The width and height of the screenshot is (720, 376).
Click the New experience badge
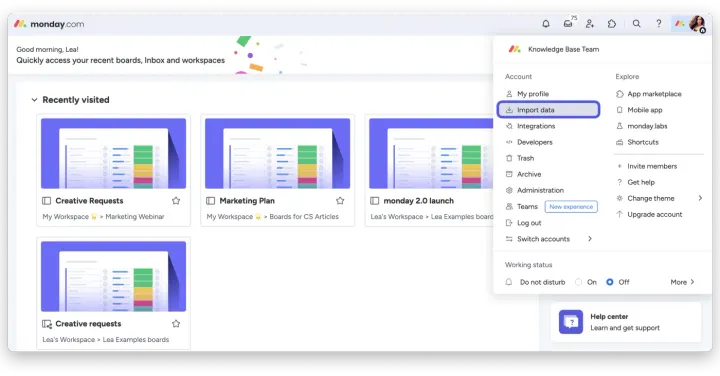[x=571, y=207]
